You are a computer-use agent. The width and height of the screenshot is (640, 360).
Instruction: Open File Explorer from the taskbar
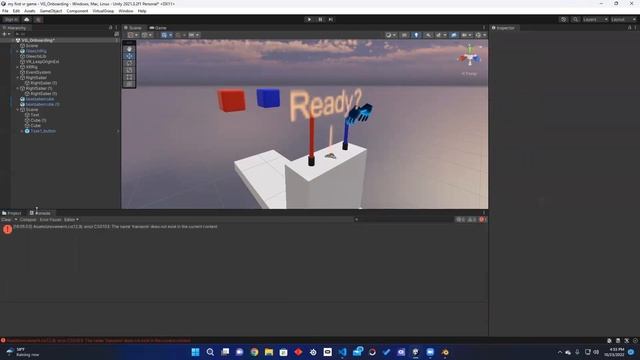tap(269, 352)
